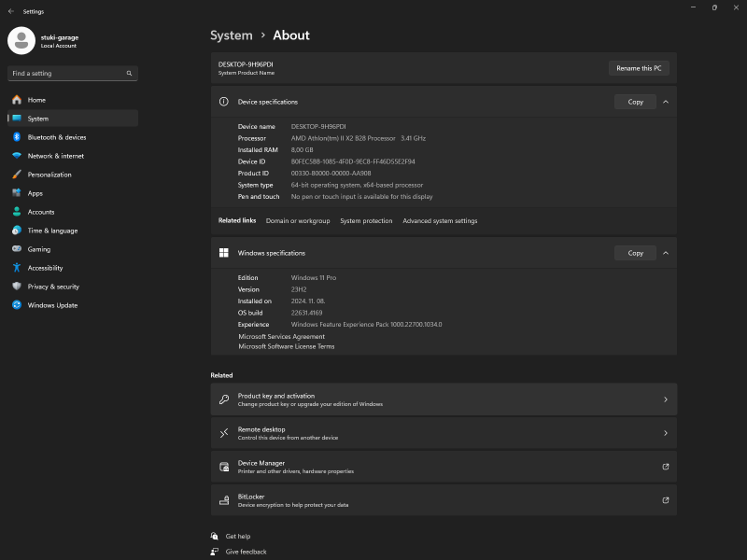
Task: Open the Remote desktop chevron
Action: click(x=666, y=433)
